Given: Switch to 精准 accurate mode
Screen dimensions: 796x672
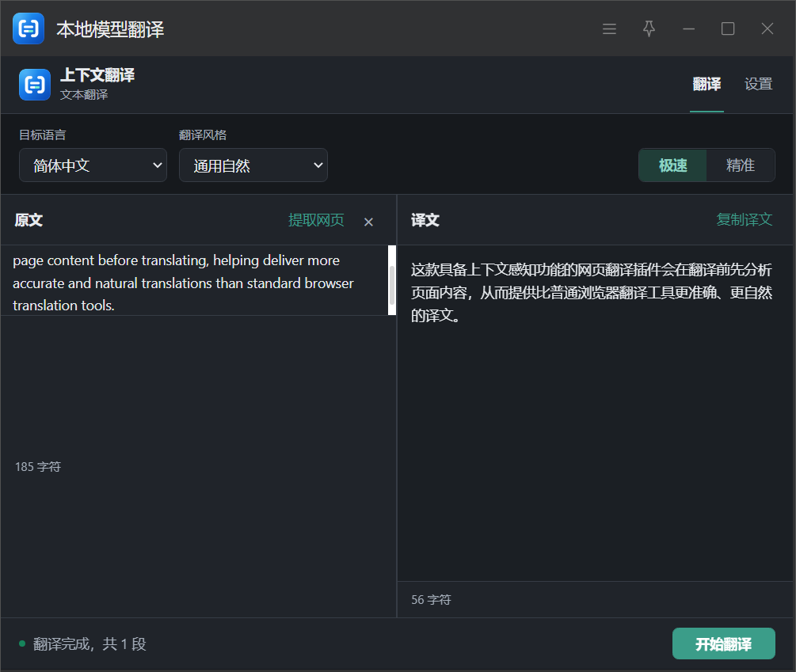Looking at the screenshot, I should click(x=740, y=165).
